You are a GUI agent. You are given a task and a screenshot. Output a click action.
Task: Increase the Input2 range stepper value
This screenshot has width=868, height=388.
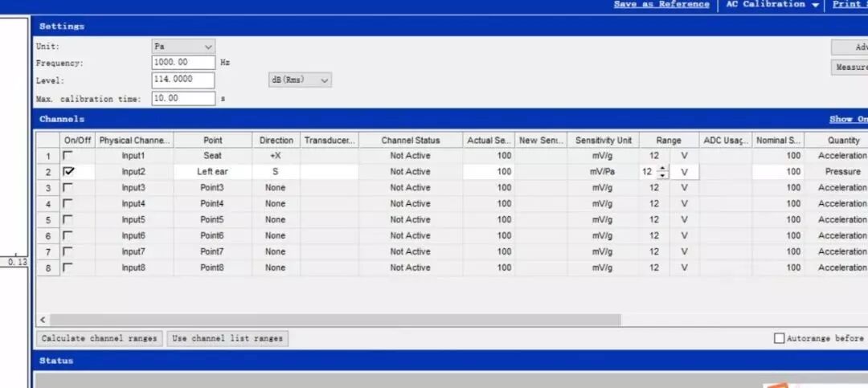point(662,168)
